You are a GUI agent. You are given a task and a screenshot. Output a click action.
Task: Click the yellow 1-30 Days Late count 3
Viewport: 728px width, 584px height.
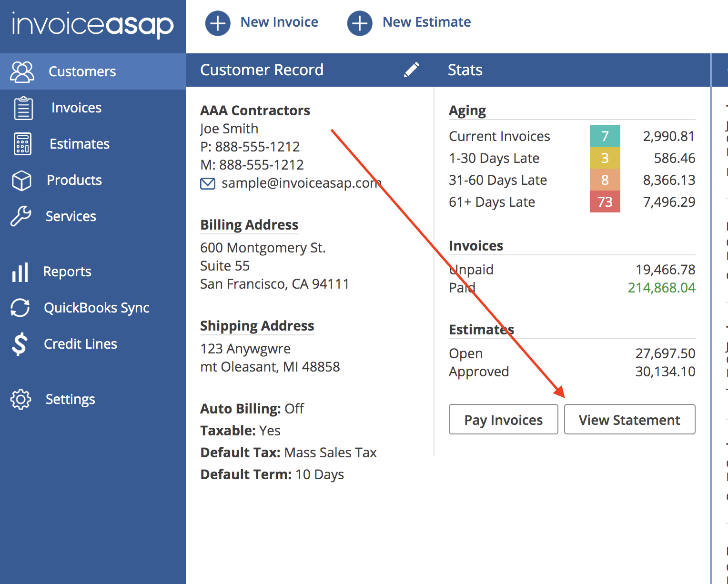pos(605,158)
